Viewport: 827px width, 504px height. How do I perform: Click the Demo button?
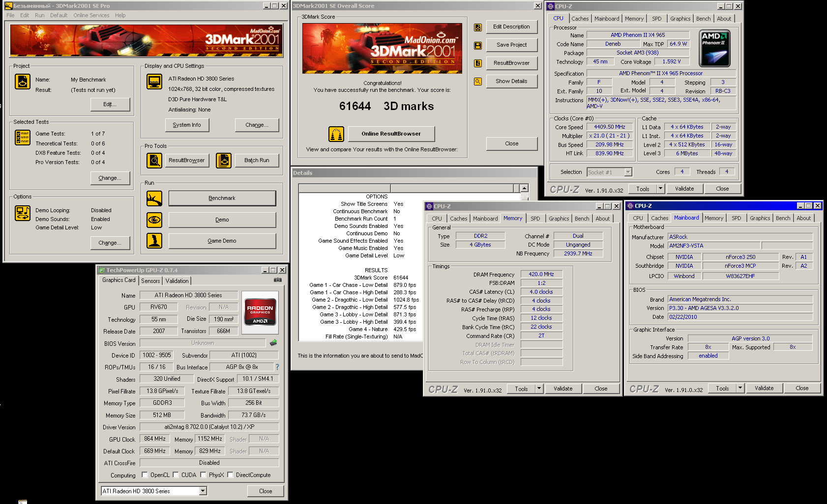(222, 220)
